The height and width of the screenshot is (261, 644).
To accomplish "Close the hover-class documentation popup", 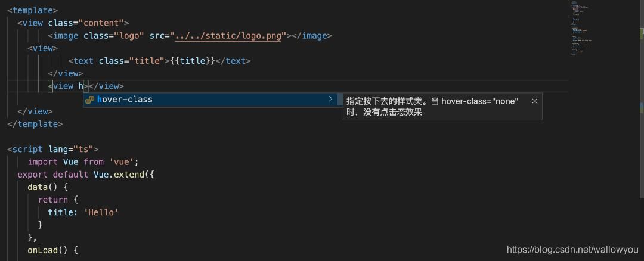I will click(x=534, y=101).
